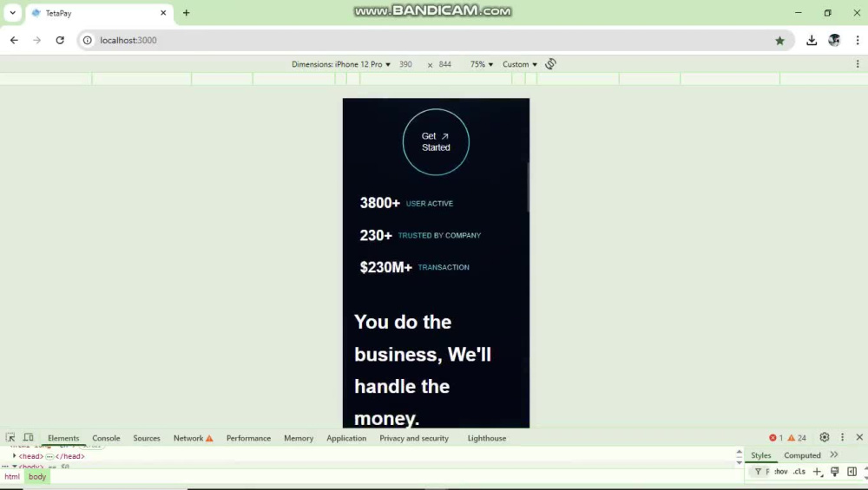Screen dimensions: 868x490
Task: Select the body breadcrumb
Action: (37, 477)
